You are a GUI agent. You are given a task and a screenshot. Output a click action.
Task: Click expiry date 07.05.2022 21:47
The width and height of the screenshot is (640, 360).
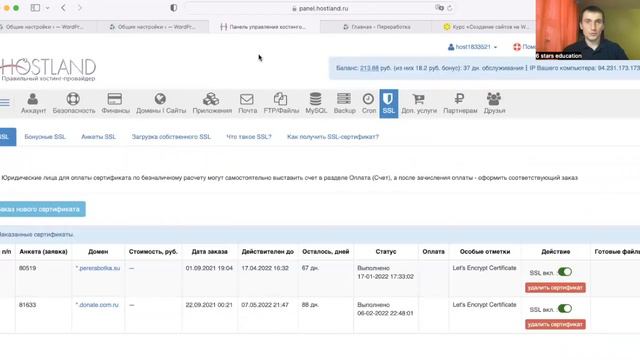(x=265, y=305)
